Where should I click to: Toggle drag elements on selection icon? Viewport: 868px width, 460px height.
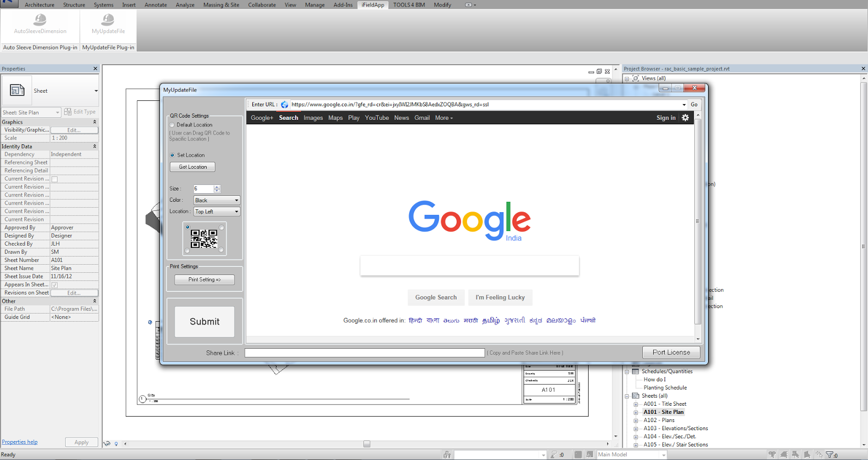pos(819,455)
